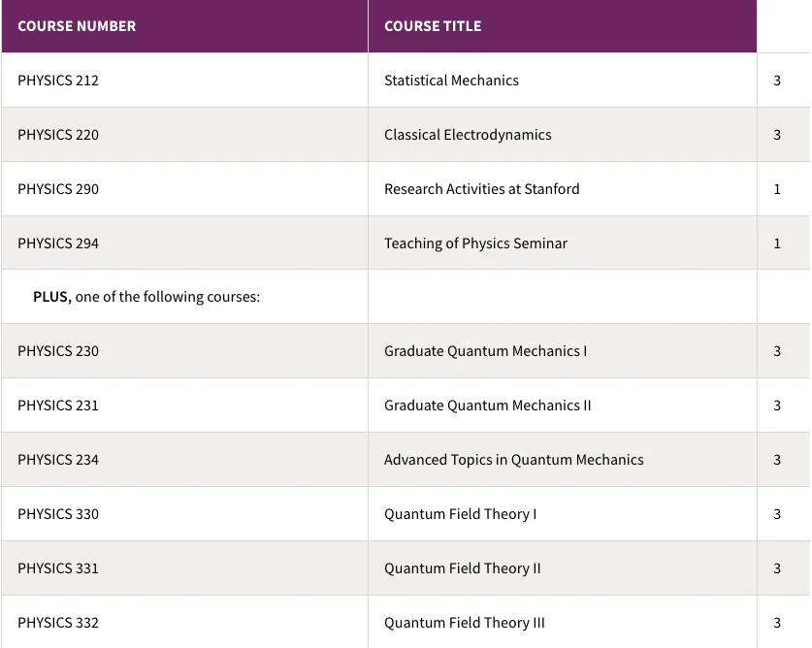Viewport: 812px width, 648px height.
Task: Click the Classical Electrodynamics course title
Action: click(468, 135)
